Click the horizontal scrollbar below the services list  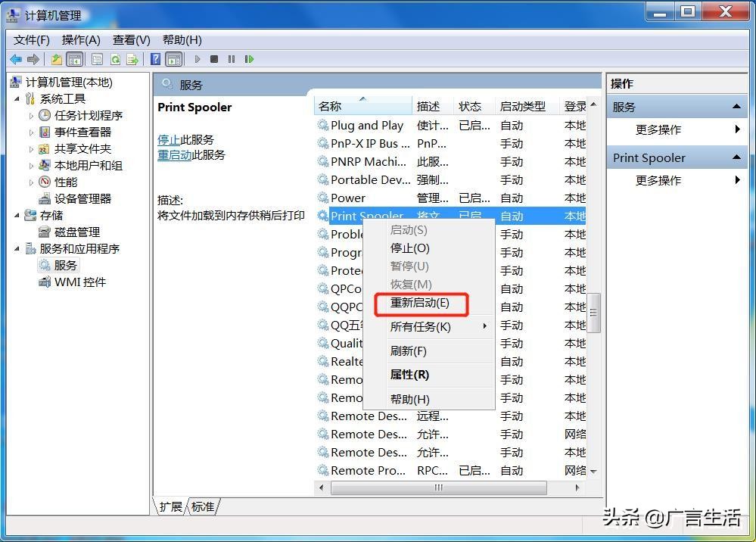[x=437, y=489]
